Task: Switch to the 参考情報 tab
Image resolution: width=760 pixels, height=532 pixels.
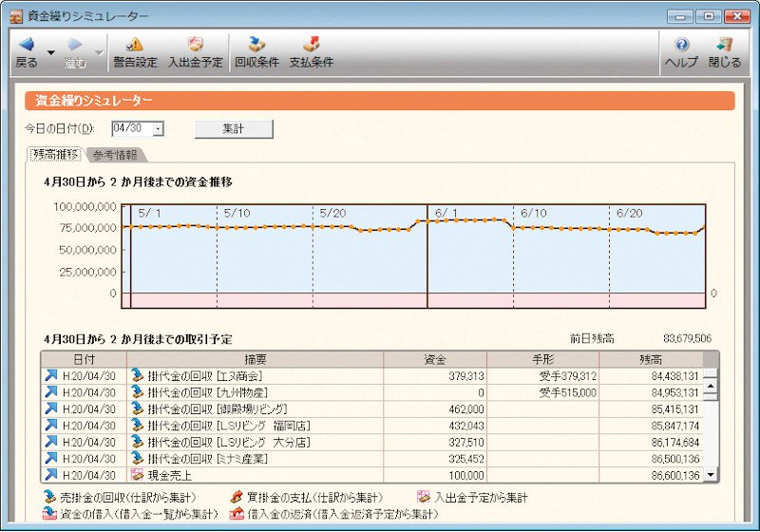Action: tap(115, 155)
